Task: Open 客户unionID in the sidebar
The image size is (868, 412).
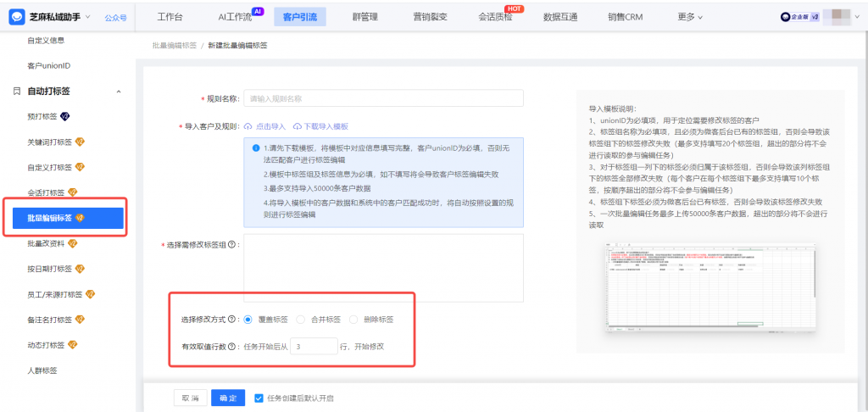Action: pyautogui.click(x=48, y=65)
